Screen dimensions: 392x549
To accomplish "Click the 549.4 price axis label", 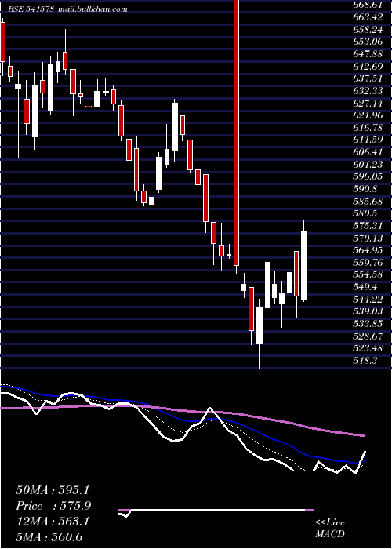I will click(x=365, y=287).
